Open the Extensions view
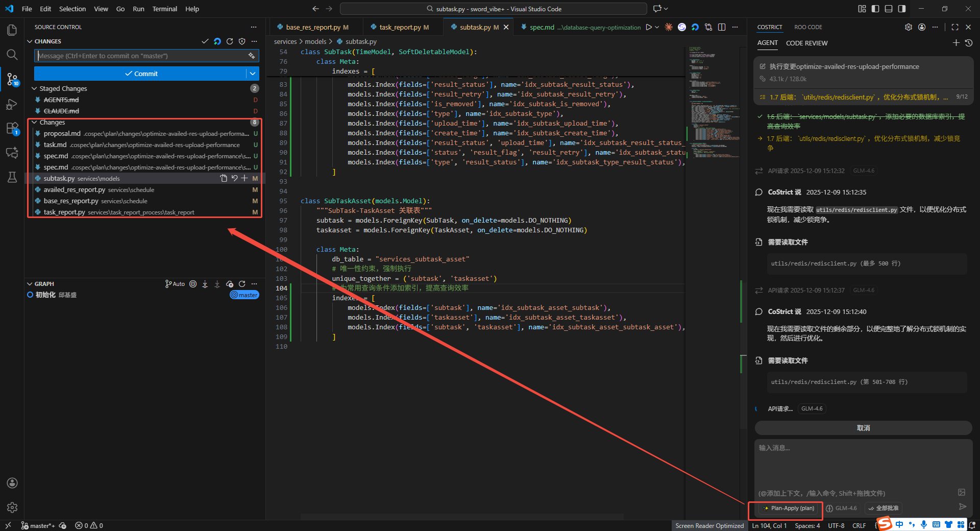 click(12, 129)
